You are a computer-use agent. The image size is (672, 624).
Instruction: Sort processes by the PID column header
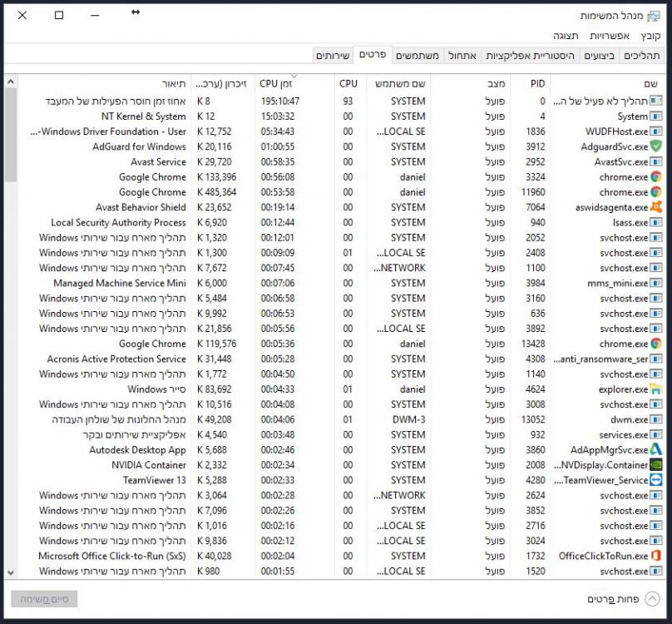(x=537, y=84)
